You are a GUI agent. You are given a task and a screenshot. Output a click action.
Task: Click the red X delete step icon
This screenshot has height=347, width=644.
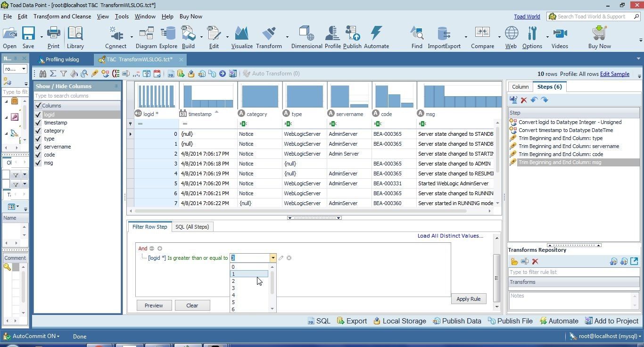click(x=524, y=100)
